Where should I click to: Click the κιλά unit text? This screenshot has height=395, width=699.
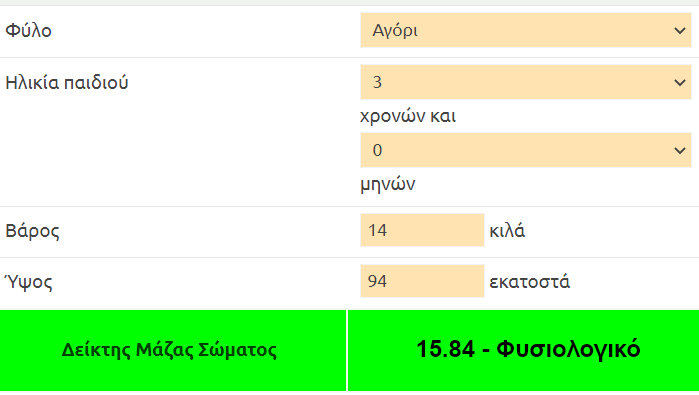tap(507, 231)
